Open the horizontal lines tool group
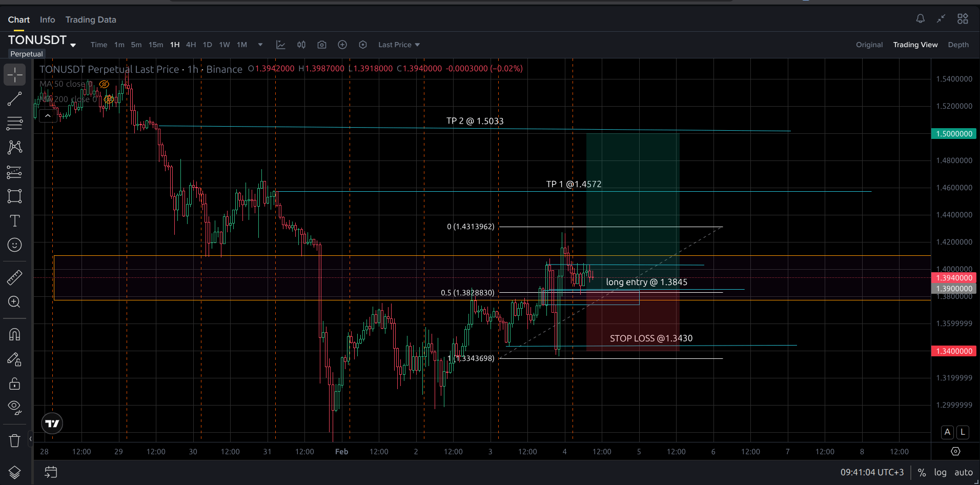 [x=15, y=123]
